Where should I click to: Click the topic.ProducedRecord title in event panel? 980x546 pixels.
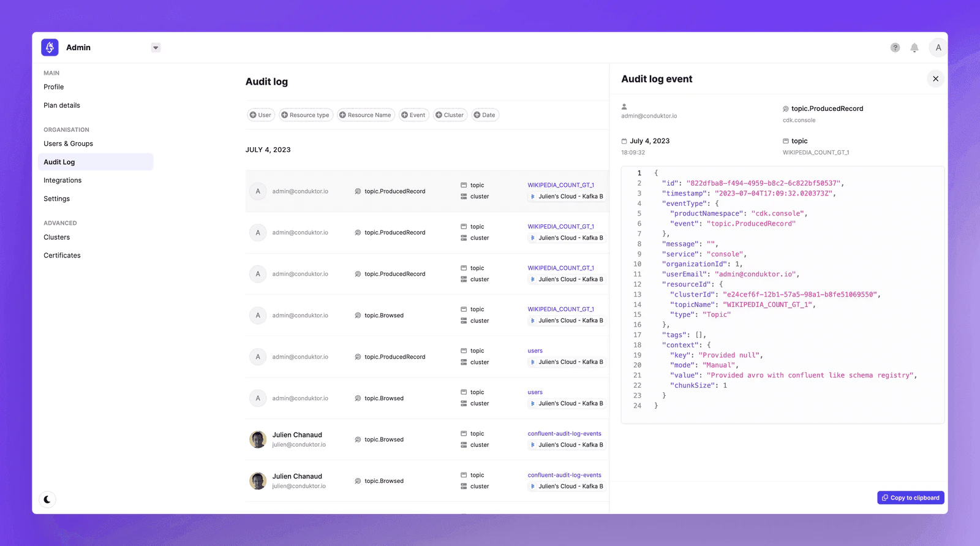click(827, 108)
